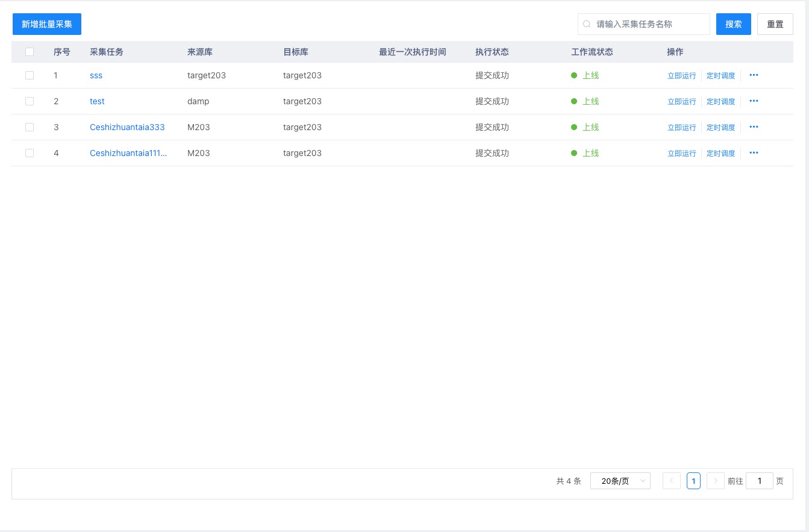Viewport: 809px width, 532px height.
Task: Open more actions for row number 4
Action: click(754, 153)
